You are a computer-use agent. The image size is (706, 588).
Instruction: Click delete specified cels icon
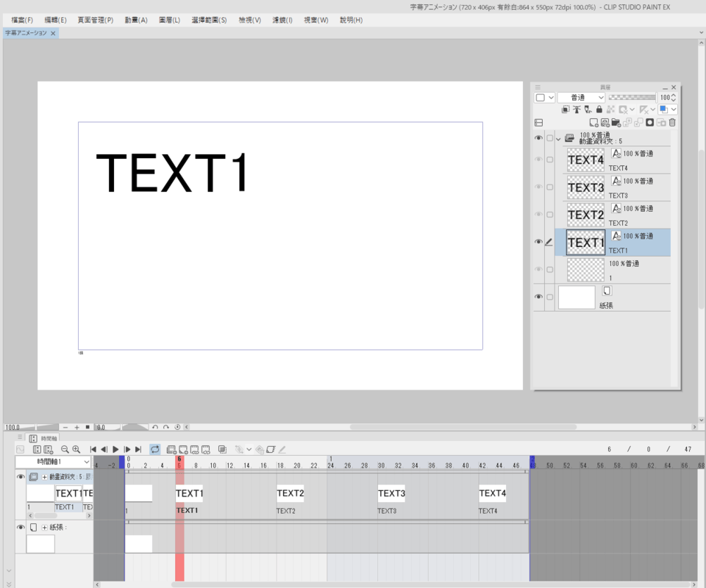pos(206,449)
